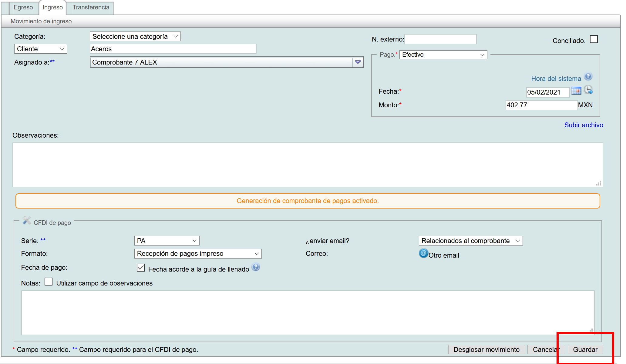Switch to the Transferencia tab
626x364 pixels.
pos(91,7)
